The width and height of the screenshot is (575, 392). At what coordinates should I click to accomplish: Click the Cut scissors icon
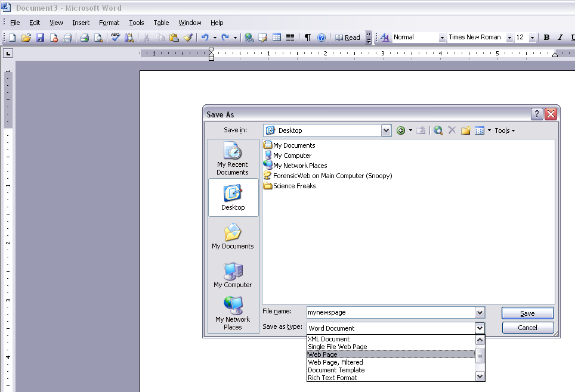[146, 38]
